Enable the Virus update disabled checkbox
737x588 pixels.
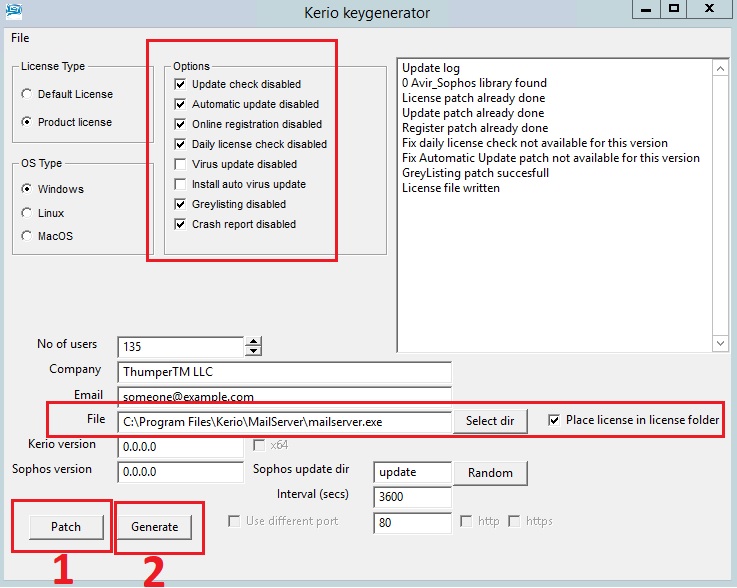(180, 164)
